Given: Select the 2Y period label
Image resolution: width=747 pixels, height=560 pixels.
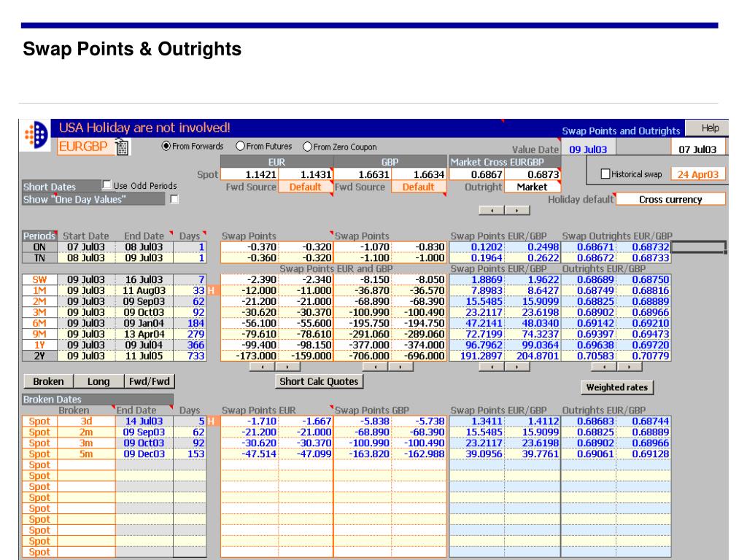Looking at the screenshot, I should pyautogui.click(x=39, y=356).
